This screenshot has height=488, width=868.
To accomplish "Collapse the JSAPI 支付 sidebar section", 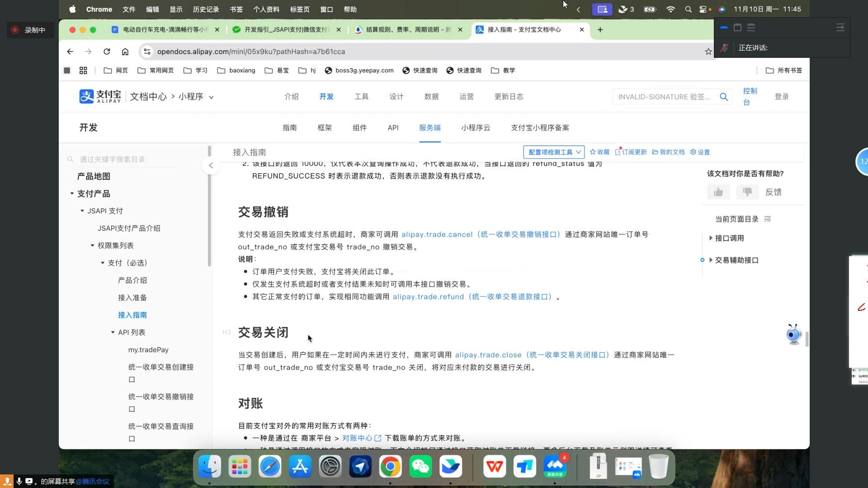I will tap(82, 211).
